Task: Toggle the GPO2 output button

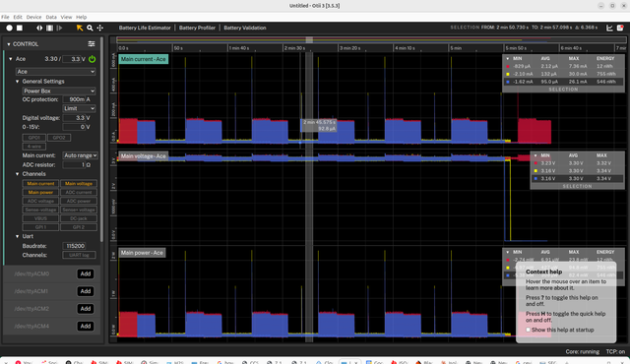Action: (x=59, y=138)
